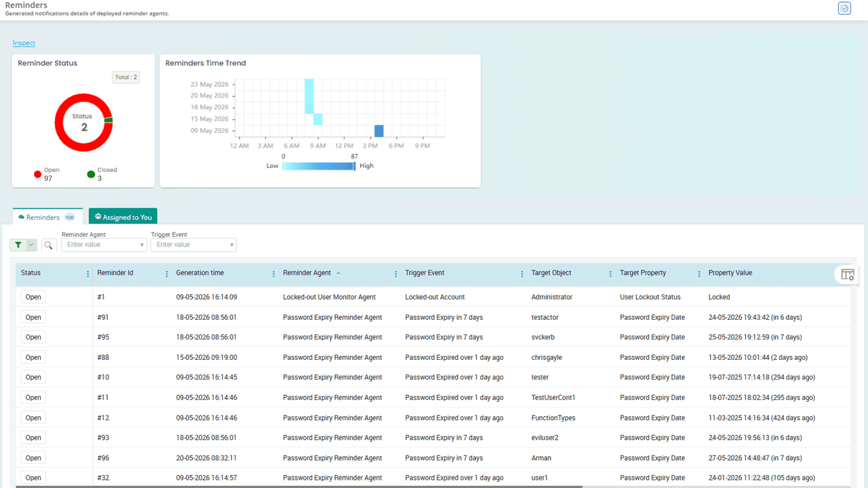Screen dimensions: 868x488
Task: Open Reminder Agent column options menu
Action: pyautogui.click(x=396, y=274)
